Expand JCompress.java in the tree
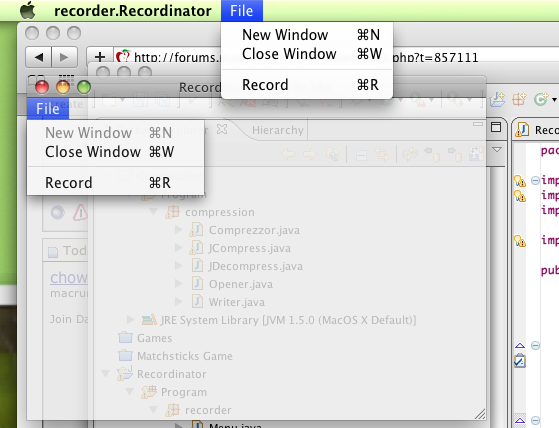Viewport: 559px width, 428px height. tap(178, 248)
